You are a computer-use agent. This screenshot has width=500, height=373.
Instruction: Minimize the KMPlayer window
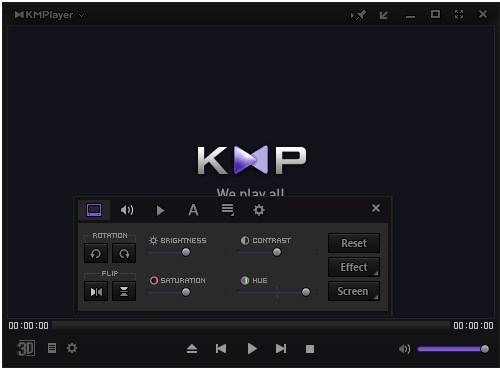point(410,17)
